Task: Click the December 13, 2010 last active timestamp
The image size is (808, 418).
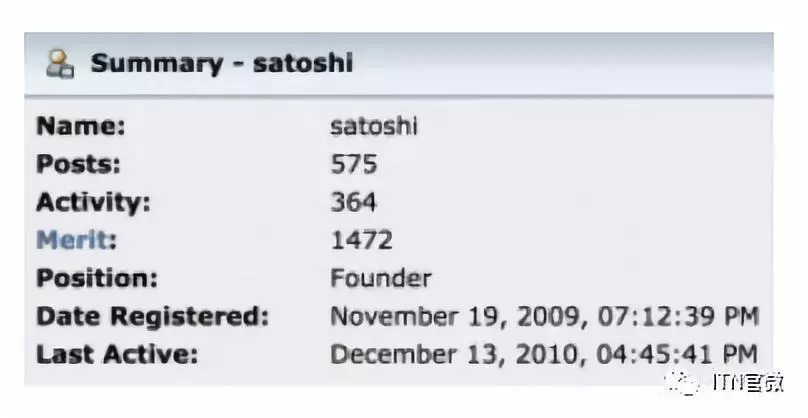Action: [544, 354]
